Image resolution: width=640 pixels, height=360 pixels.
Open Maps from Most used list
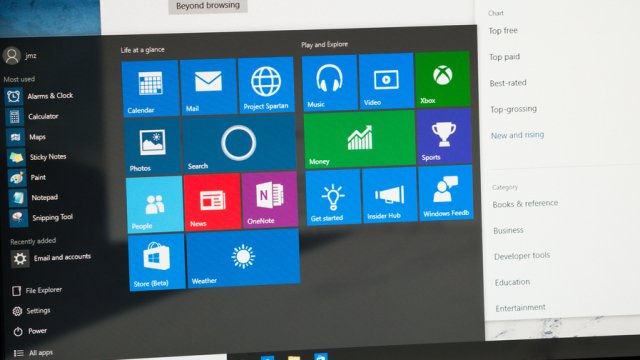pyautogui.click(x=27, y=137)
